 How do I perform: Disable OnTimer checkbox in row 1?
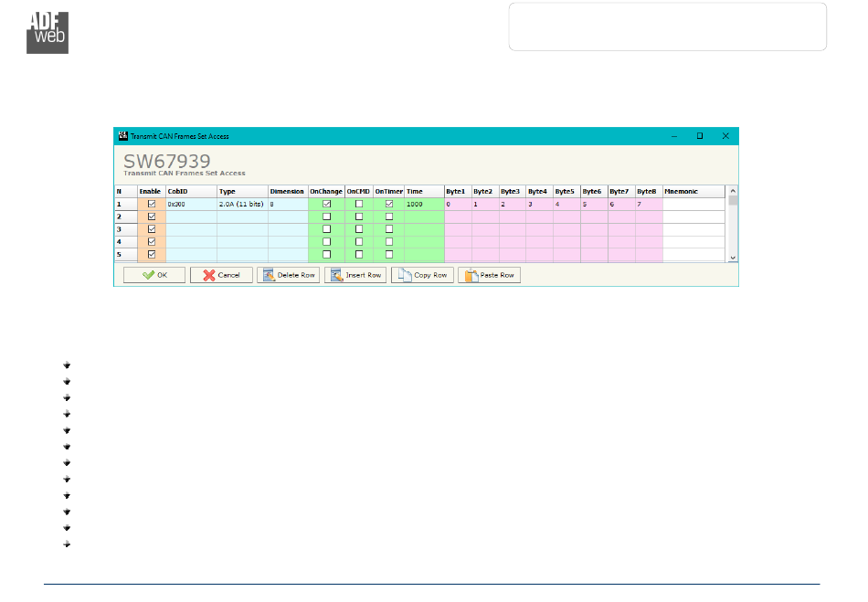(x=389, y=204)
